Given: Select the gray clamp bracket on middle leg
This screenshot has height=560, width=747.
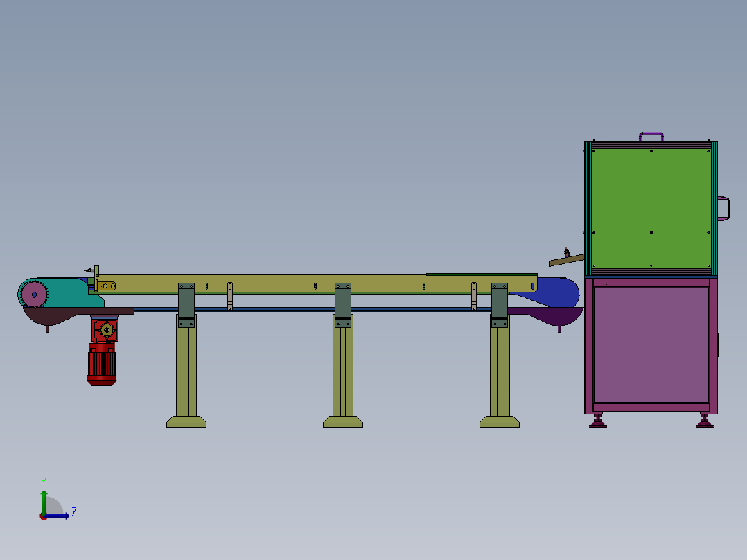Looking at the screenshot, I should [343, 305].
